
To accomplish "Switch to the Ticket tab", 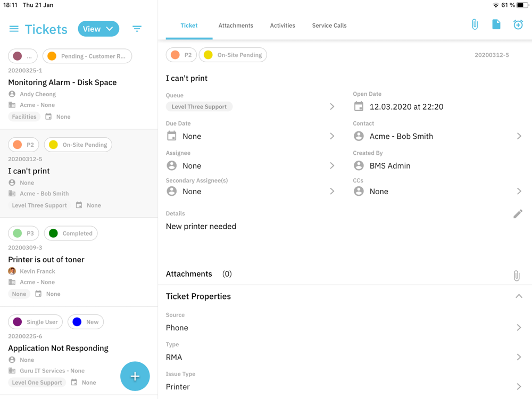I will pyautogui.click(x=189, y=26).
